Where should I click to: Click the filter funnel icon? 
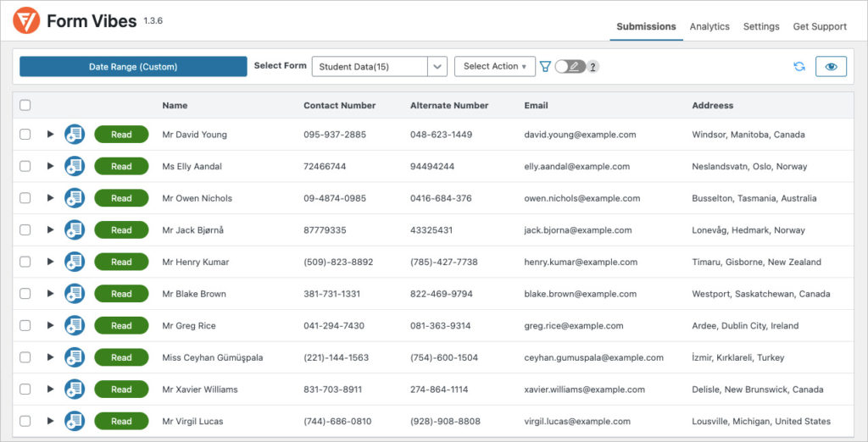(x=545, y=66)
